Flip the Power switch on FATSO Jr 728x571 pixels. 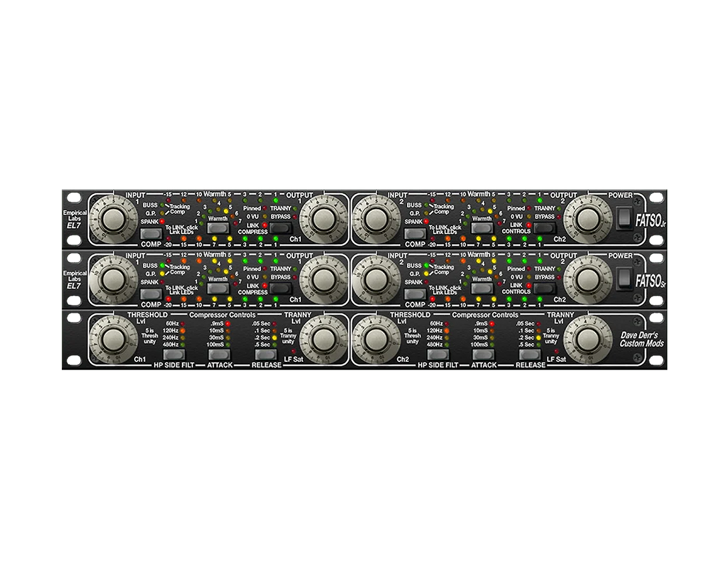624,218
